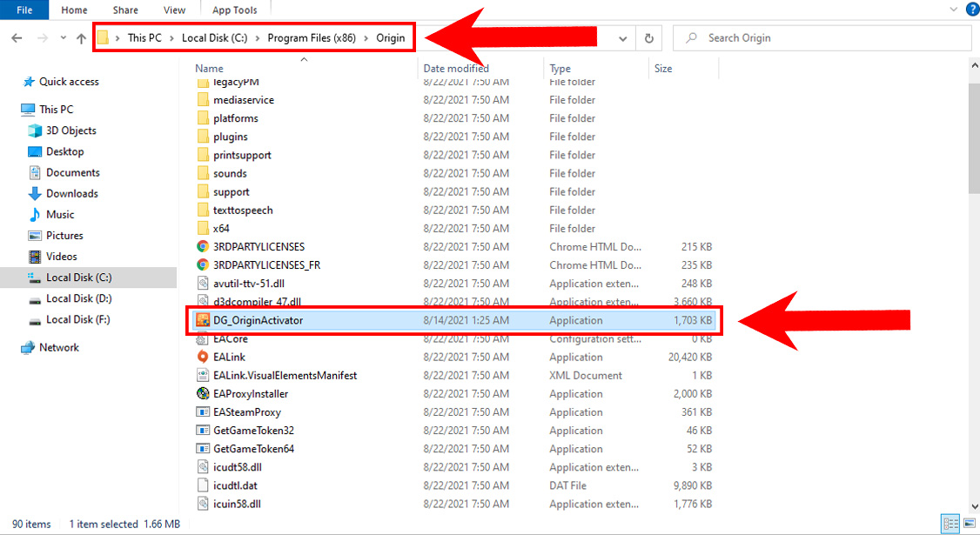Expand the address bar history dropdown
The height and width of the screenshot is (535, 980).
[x=622, y=39]
